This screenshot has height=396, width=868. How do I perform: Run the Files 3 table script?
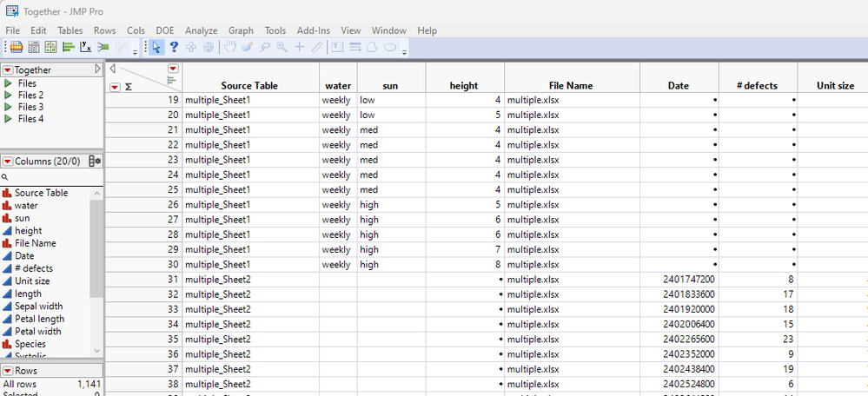coord(8,107)
